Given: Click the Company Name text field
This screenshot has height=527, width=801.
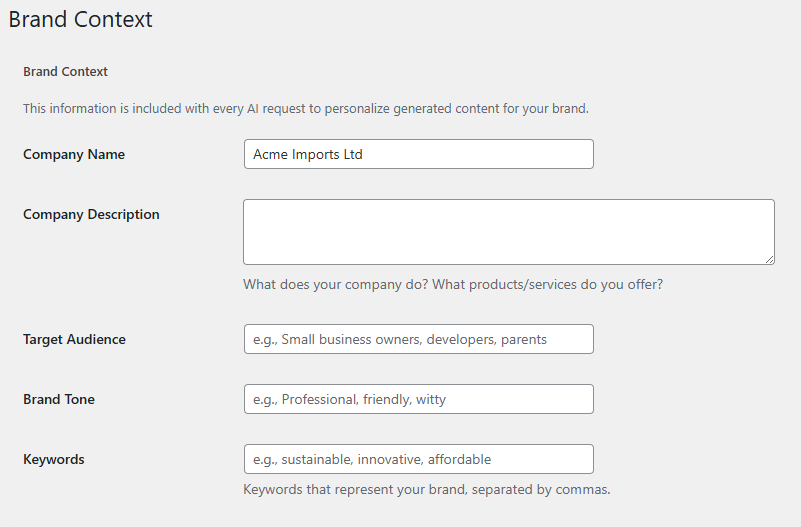Looking at the screenshot, I should (x=418, y=154).
